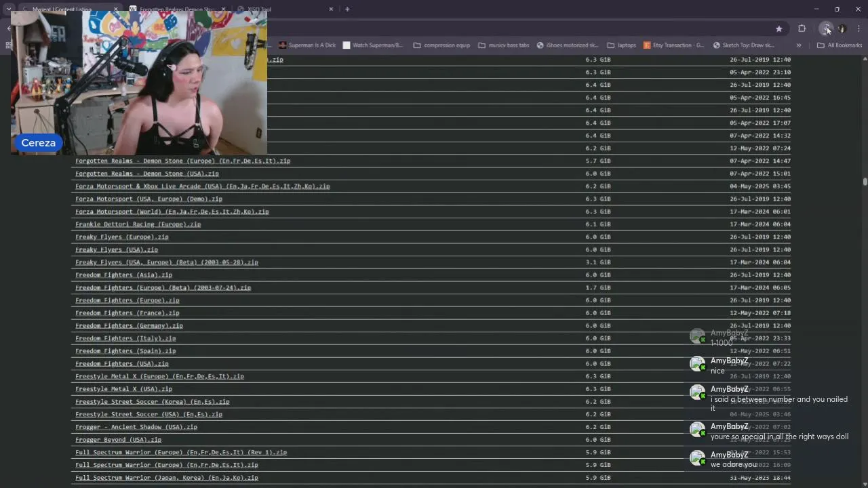Open Freedom Fighters (Spain).zip

coord(125,351)
